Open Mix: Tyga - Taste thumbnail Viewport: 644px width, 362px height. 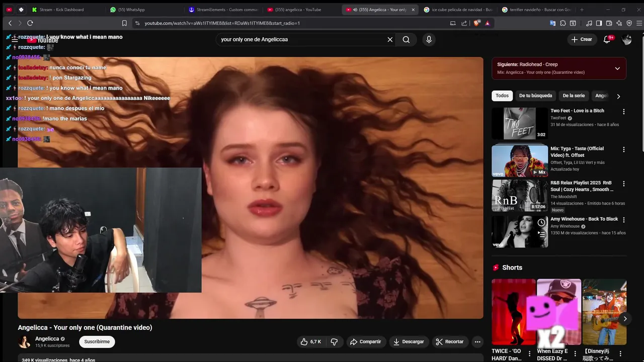[x=520, y=161]
